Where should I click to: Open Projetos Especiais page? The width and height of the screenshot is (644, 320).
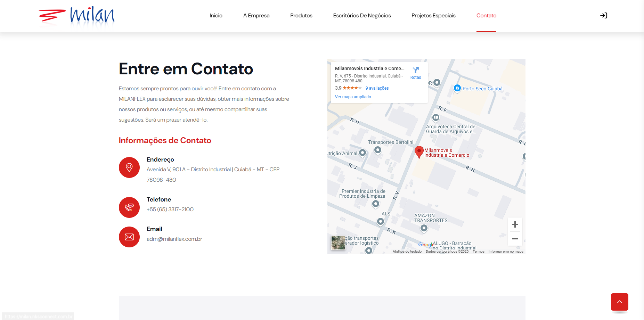(x=433, y=16)
